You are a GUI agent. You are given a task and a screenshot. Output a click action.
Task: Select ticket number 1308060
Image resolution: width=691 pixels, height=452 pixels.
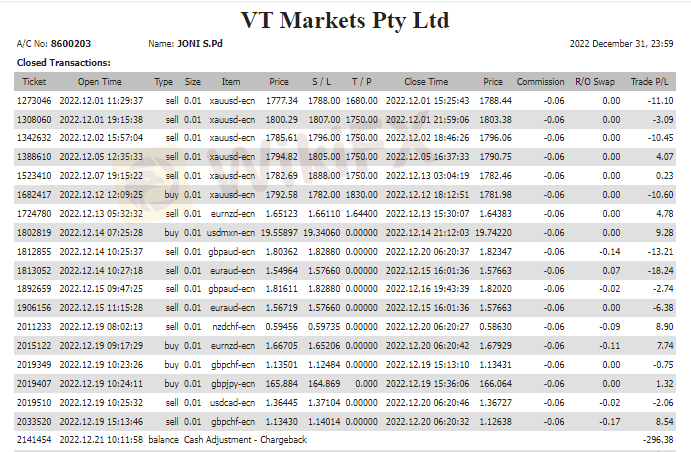point(34,119)
